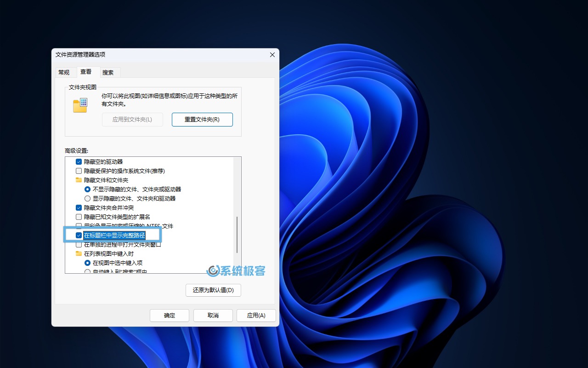Screen dimensions: 588x368
Task: Enable 在单独的进程中打开文件夹窗口
Action: (x=79, y=244)
